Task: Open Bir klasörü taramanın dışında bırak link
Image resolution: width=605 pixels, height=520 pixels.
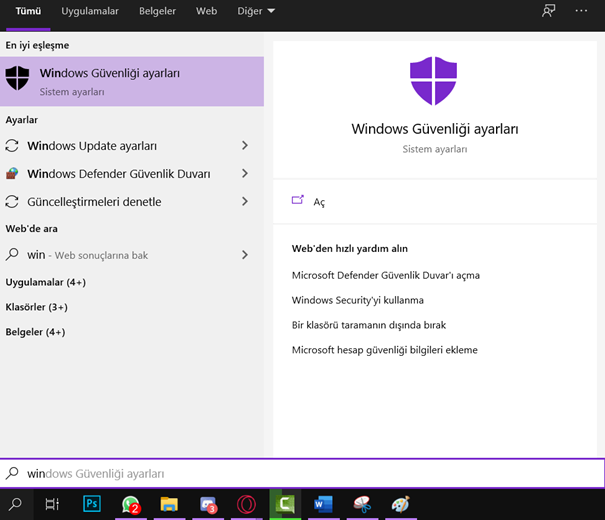Action: [x=369, y=325]
